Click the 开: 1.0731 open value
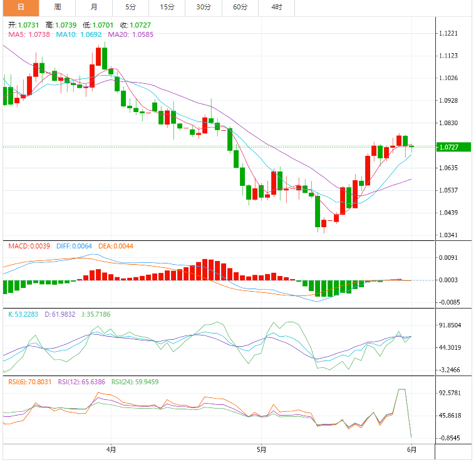Viewport: 476px width, 465px height. pyautogui.click(x=24, y=25)
